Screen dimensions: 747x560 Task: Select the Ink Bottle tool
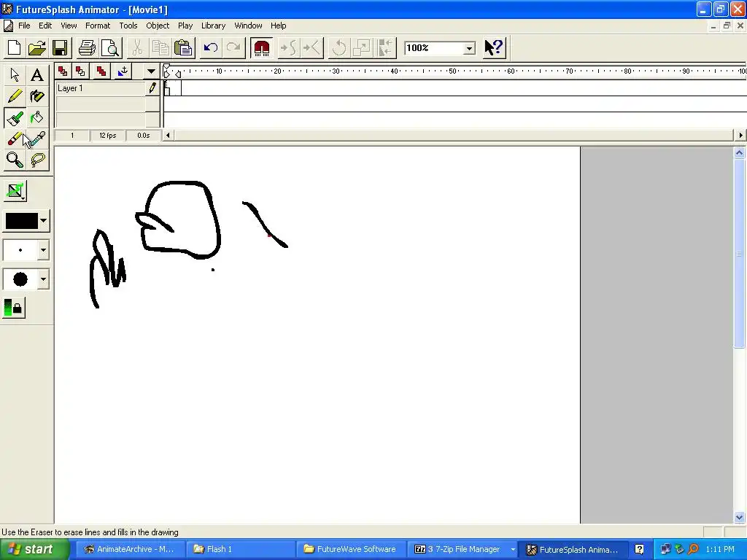coord(36,96)
